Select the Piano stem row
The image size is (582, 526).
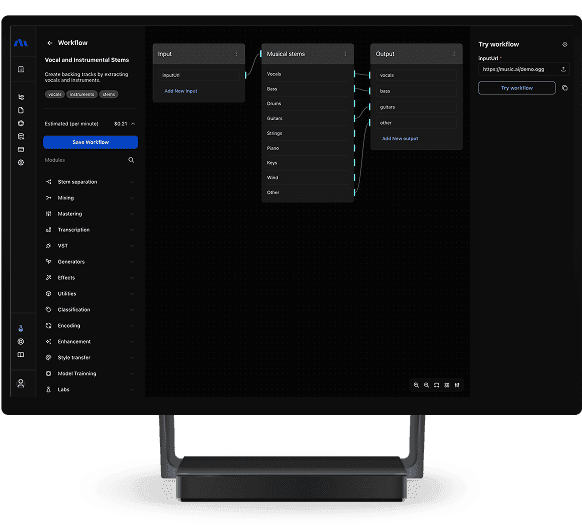click(307, 148)
